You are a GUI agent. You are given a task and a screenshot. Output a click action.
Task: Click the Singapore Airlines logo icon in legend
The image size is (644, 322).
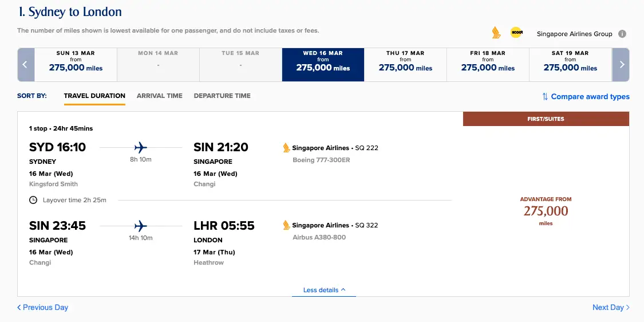pos(496,33)
